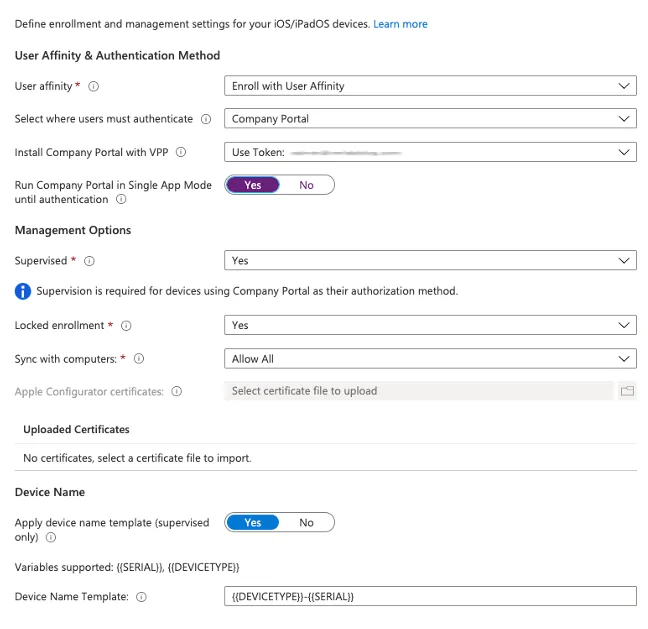
Task: Open the Use Token VPP dropdown
Action: tap(430, 152)
